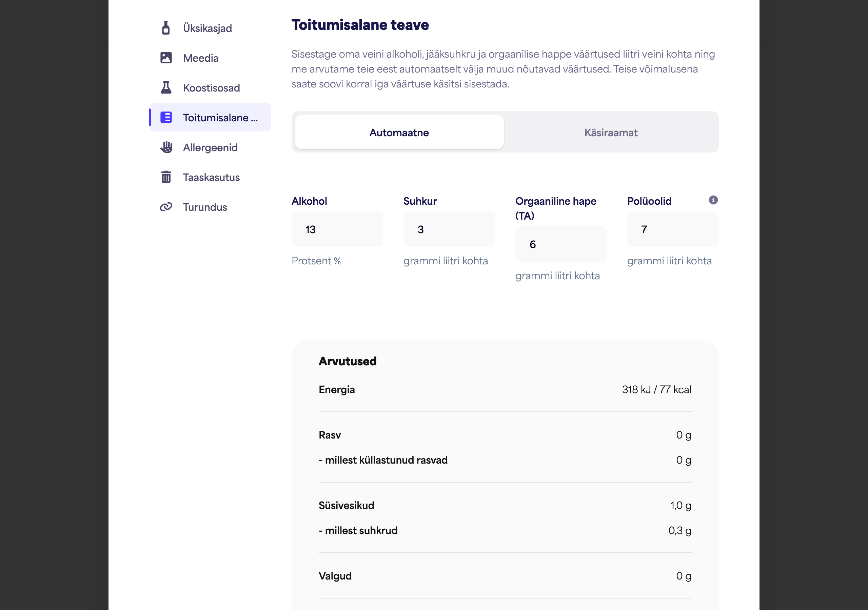Click the bottle icon beside Üksikasjad
The height and width of the screenshot is (610, 868).
tap(165, 28)
